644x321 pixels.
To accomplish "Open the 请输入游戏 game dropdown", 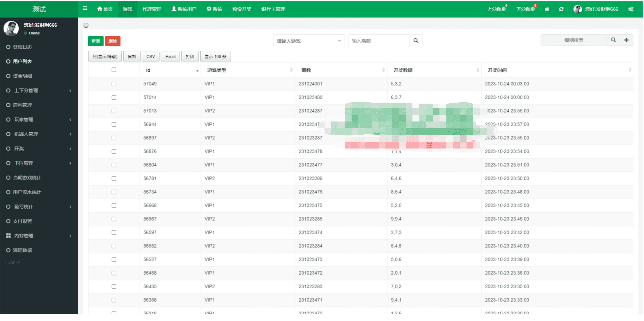I will (x=309, y=41).
